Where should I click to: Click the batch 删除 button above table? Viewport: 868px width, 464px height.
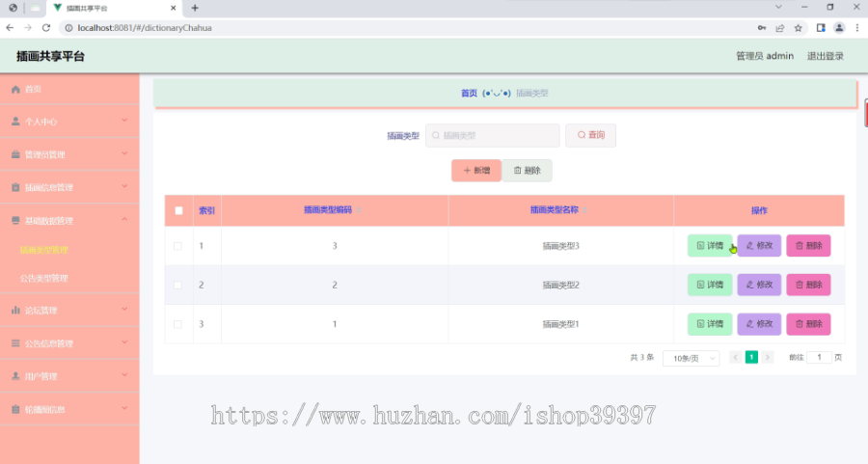click(527, 171)
